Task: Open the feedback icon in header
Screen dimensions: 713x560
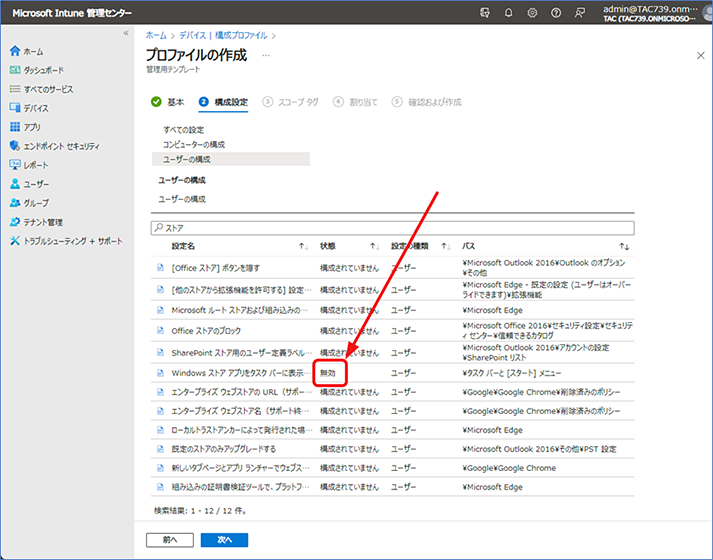Action: point(579,13)
